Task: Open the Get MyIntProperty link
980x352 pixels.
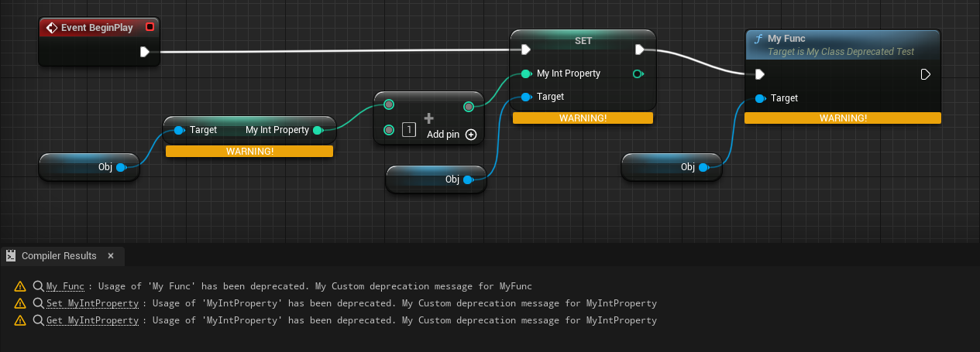Action: point(92,320)
